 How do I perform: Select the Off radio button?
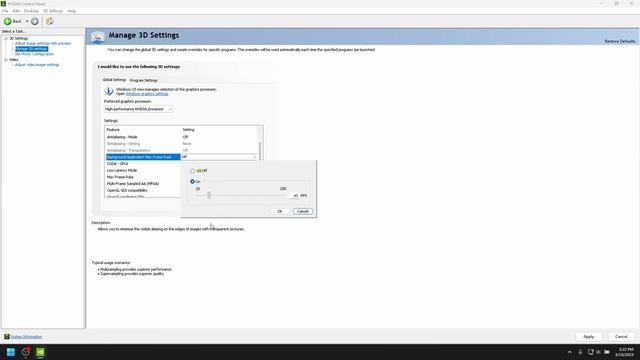point(192,171)
